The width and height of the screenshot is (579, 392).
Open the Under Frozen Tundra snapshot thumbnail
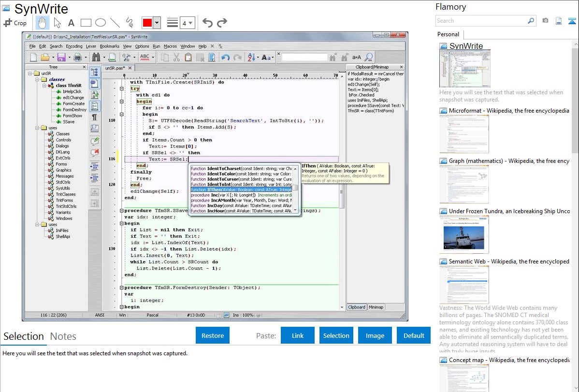tap(464, 234)
